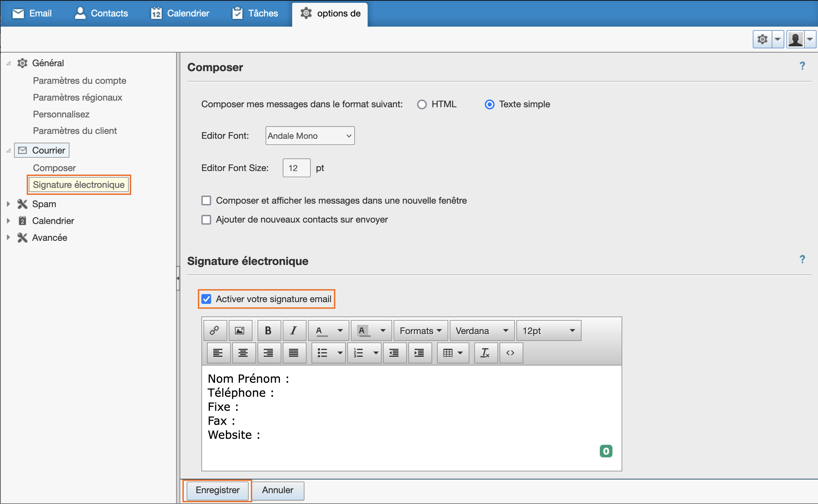Open the Editor Font dropdown showing Andale Mono
Screen dimensions: 818x504
[310, 136]
